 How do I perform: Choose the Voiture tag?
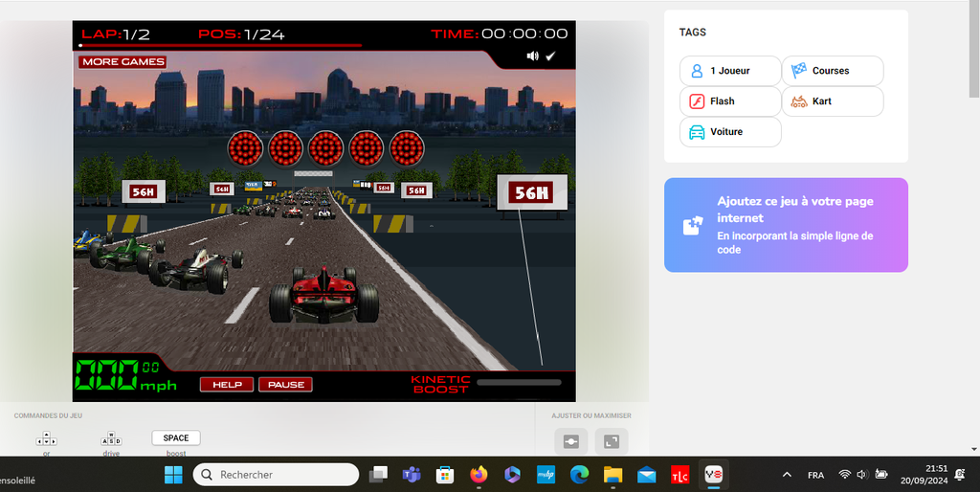pyautogui.click(x=730, y=132)
